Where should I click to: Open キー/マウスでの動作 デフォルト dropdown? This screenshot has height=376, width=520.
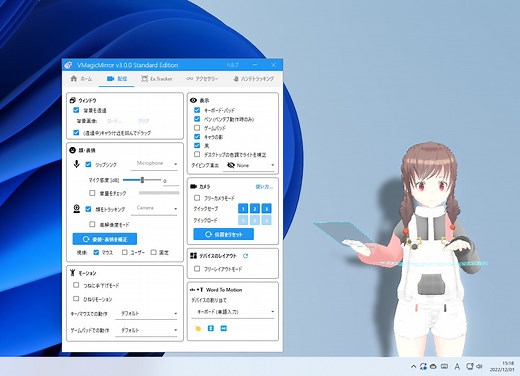pos(146,314)
